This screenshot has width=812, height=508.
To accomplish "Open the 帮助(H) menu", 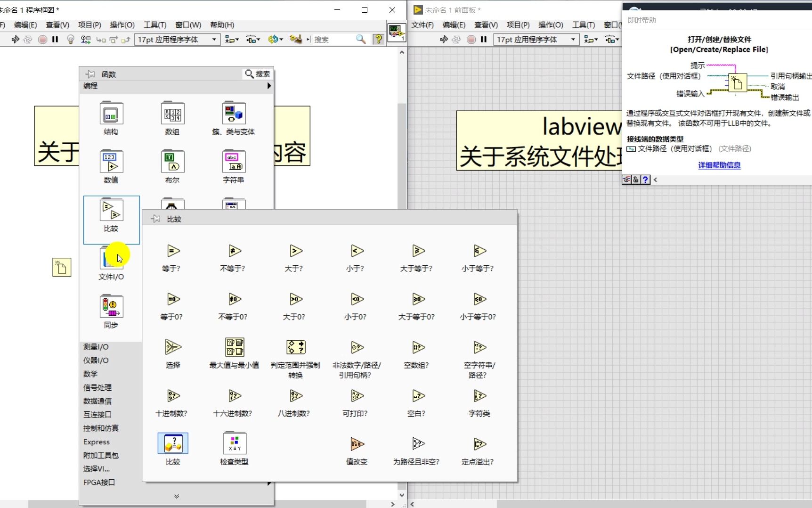I will pos(222,25).
